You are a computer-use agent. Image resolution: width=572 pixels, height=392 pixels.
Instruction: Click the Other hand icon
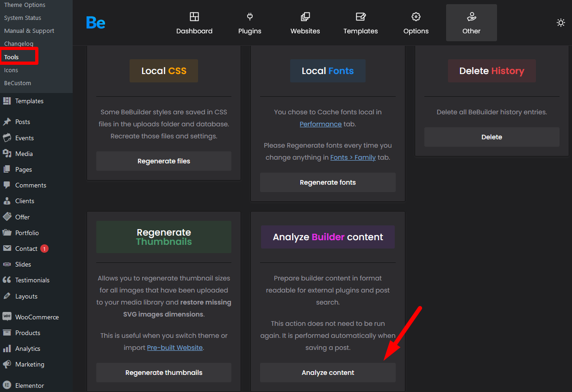472,17
